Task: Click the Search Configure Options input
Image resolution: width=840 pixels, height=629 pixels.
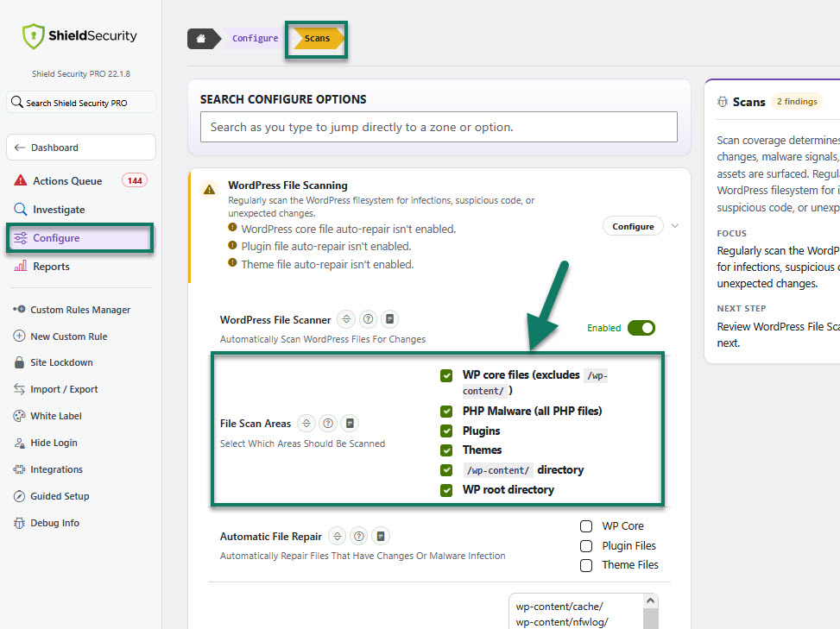Action: 439,127
